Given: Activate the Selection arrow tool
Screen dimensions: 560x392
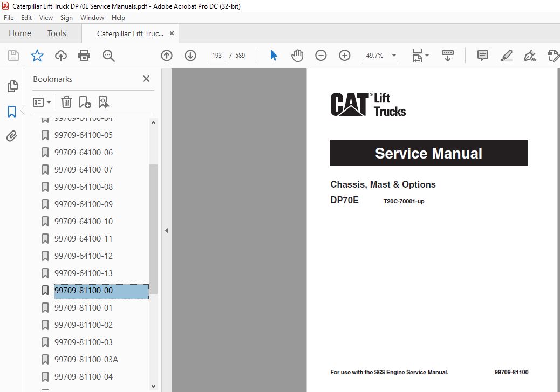Looking at the screenshot, I should 274,56.
